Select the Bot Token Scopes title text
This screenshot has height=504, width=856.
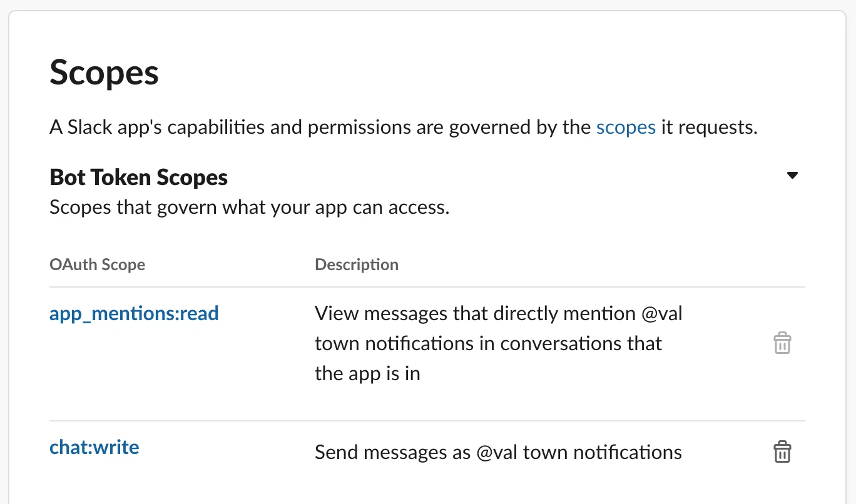138,177
